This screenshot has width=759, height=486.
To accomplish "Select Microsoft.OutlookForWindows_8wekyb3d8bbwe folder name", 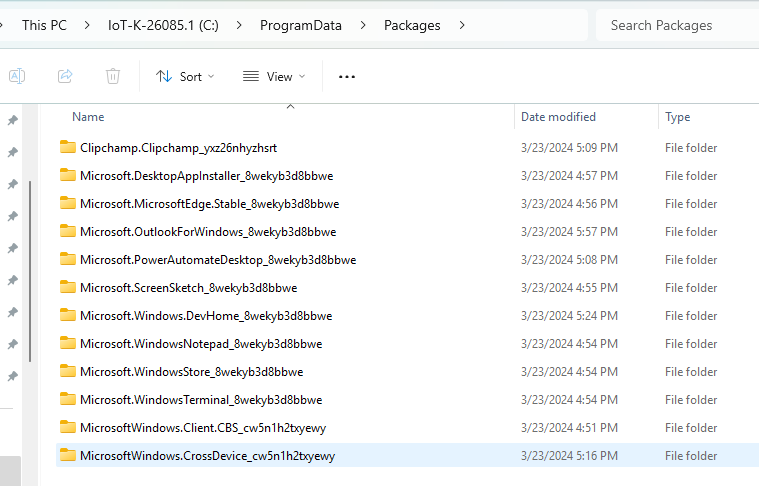I will tap(208, 232).
